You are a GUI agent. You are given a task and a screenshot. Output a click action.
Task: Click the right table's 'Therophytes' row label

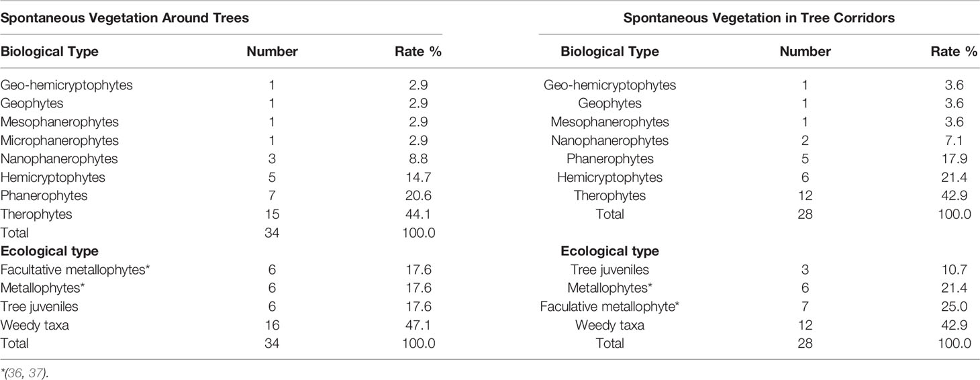coord(610,195)
